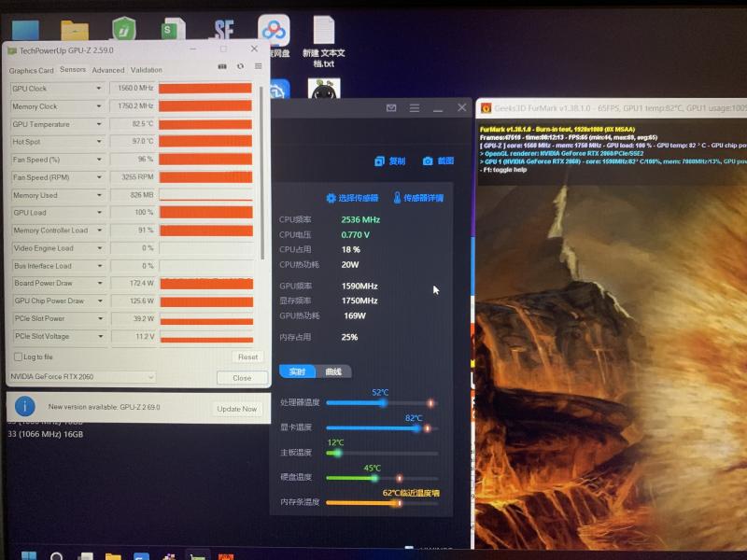
Task: Select 曲线 curve tab
Action: click(333, 371)
